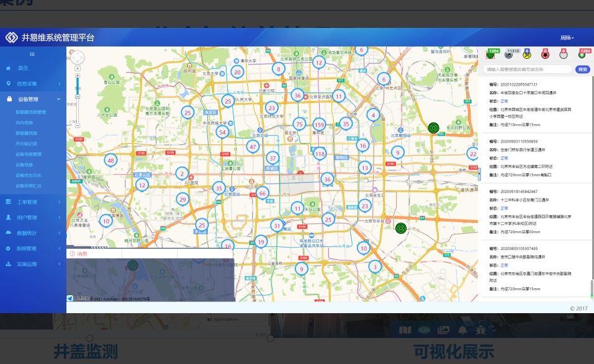Viewport: 594px width, 364px height.
Task: Click 正常 status of record 20200918145842467
Action: coord(504,208)
